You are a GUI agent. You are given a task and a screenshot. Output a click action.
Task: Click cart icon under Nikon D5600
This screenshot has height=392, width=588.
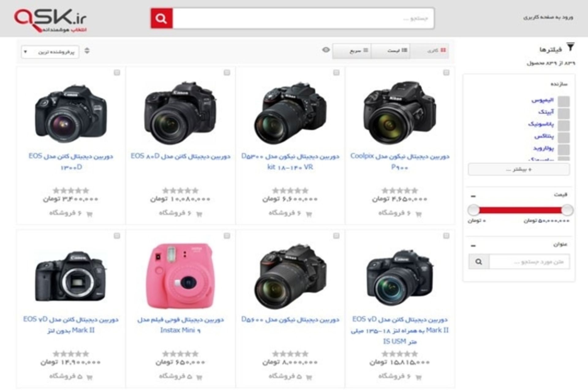(309, 377)
